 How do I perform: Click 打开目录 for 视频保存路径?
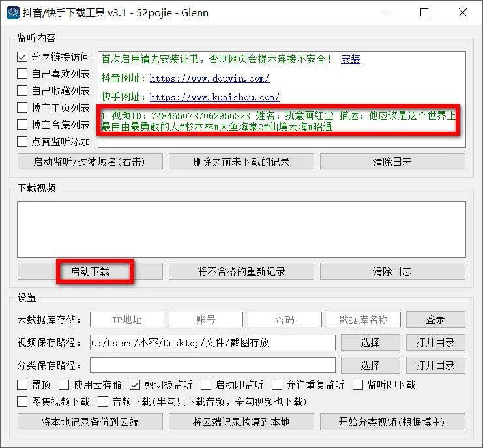coord(435,342)
